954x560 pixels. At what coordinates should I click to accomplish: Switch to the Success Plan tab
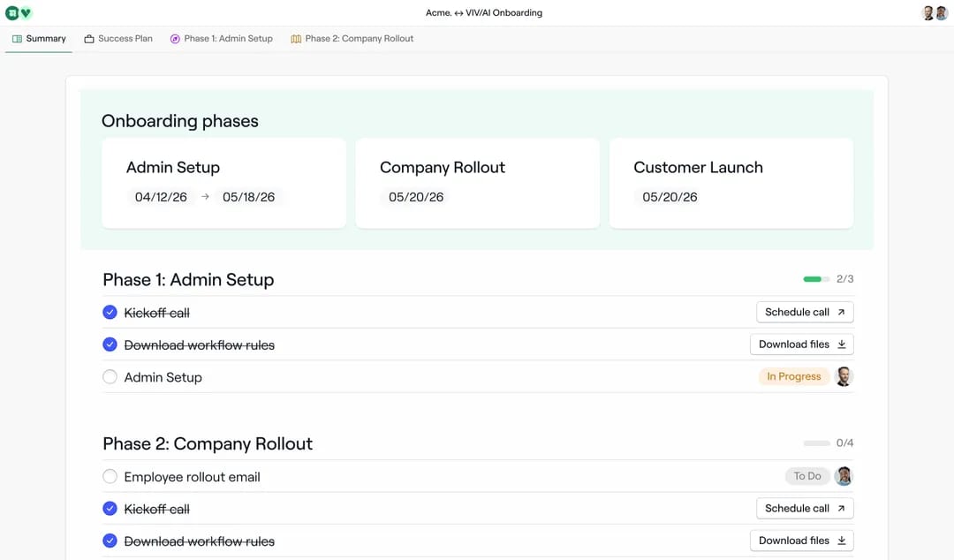click(x=118, y=39)
